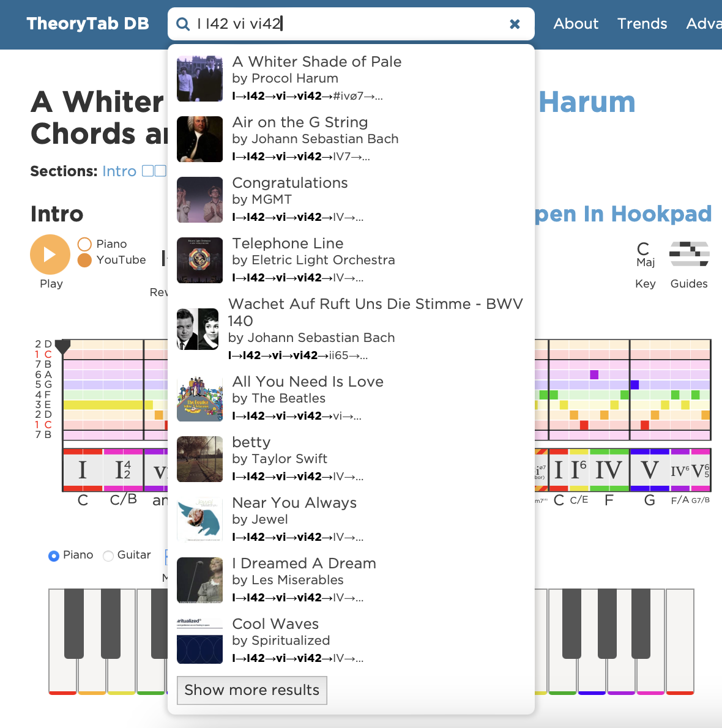Choose Piano instrument radio button

click(54, 555)
